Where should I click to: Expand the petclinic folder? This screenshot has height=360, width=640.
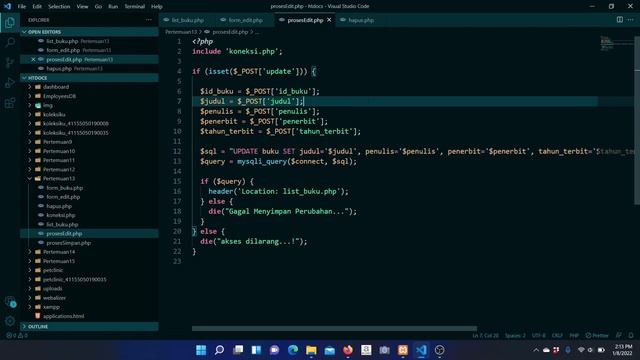(30, 270)
